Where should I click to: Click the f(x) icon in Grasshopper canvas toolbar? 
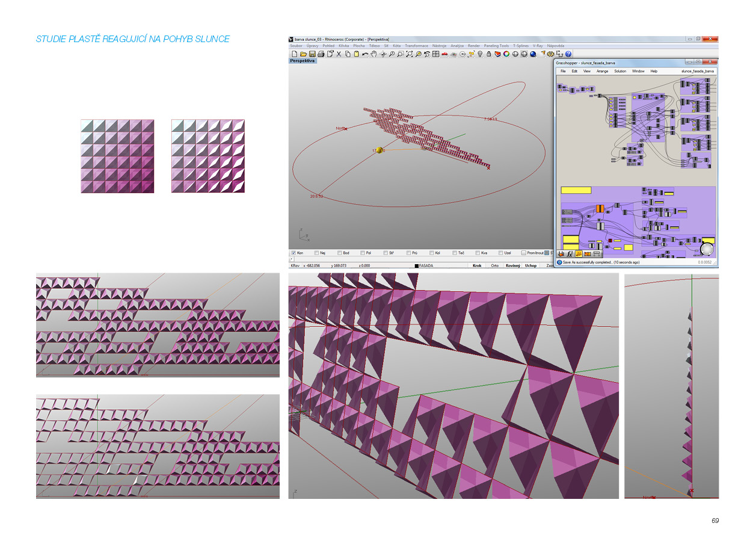point(570,254)
